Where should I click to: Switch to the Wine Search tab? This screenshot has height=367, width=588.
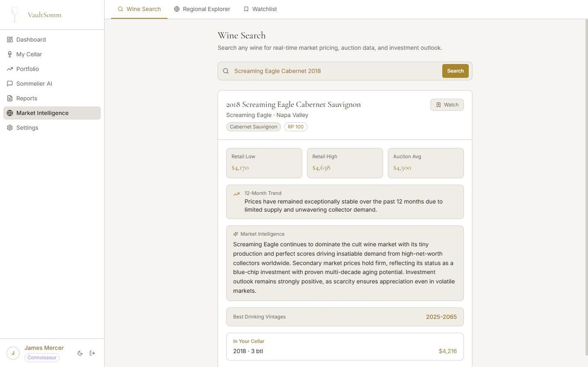[x=139, y=9]
